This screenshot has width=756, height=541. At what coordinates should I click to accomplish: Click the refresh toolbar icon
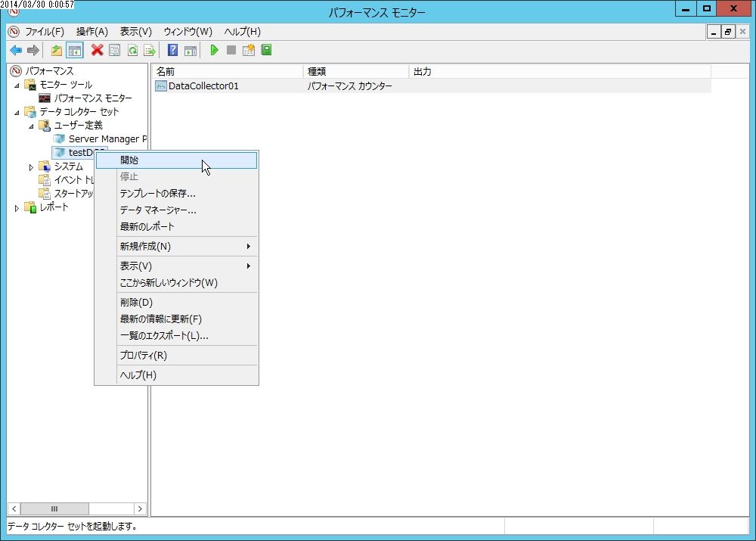tap(132, 50)
